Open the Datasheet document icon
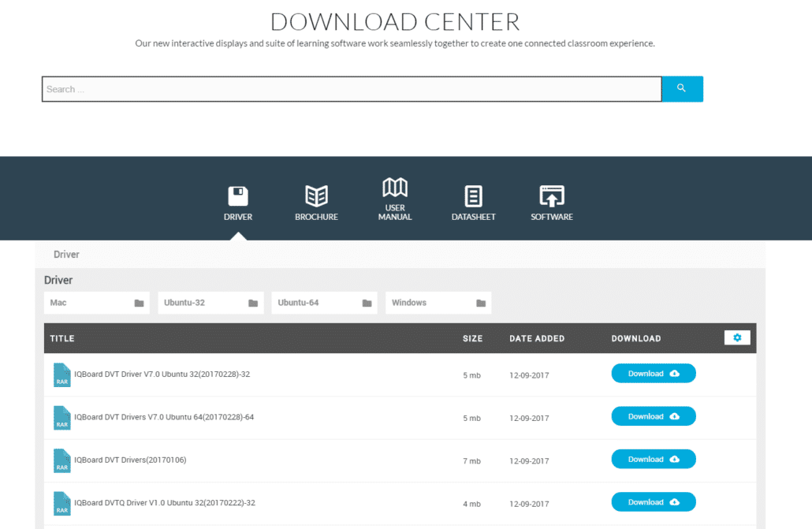812x529 pixels. [473, 196]
